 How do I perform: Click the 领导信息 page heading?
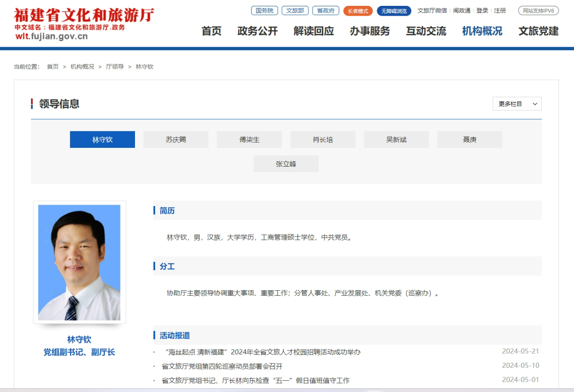coord(59,104)
